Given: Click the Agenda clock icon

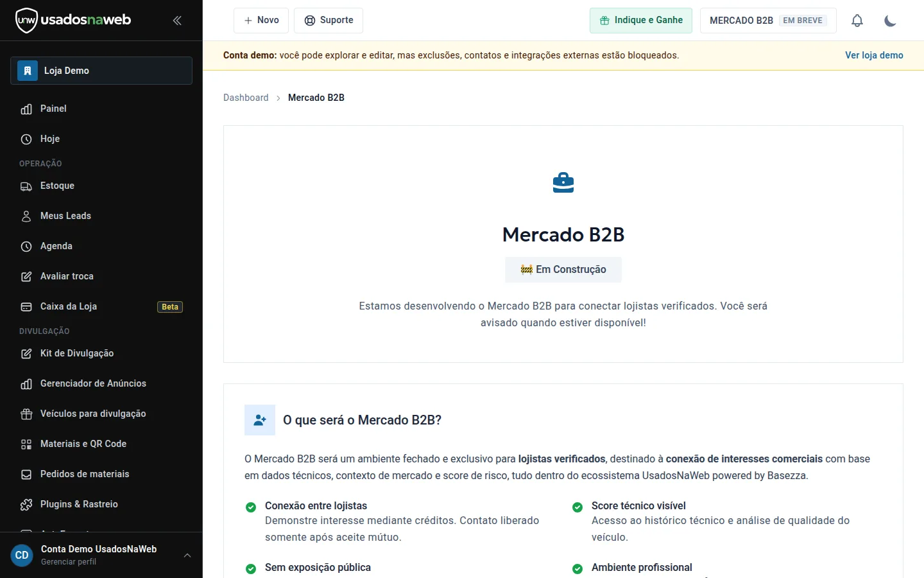Looking at the screenshot, I should click(26, 247).
